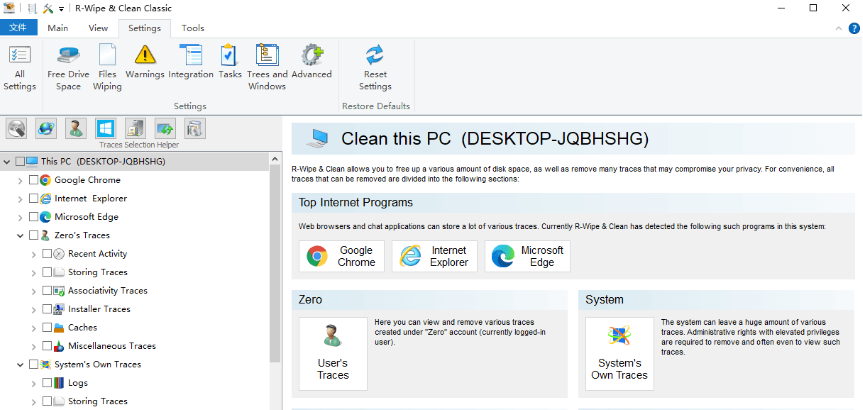
Task: Switch to the Main ribbon tab
Action: [x=58, y=28]
